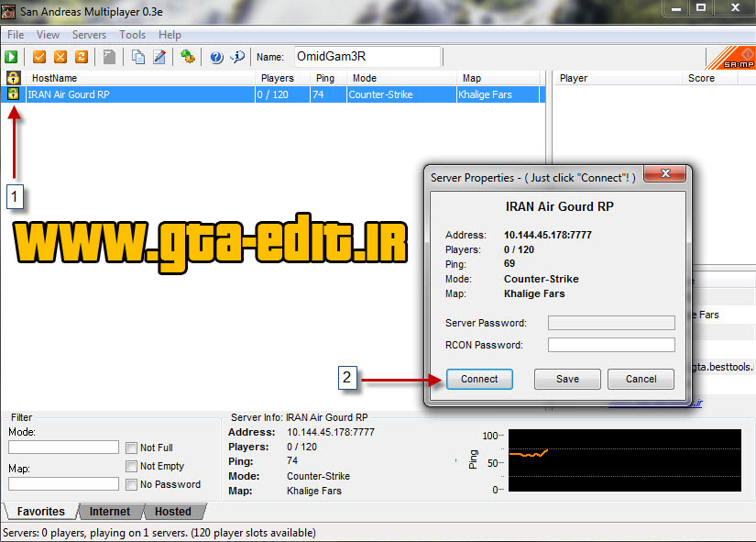Viewport: 756px width, 542px height.
Task: Click the green Connect play icon in toolbar
Action: point(11,57)
